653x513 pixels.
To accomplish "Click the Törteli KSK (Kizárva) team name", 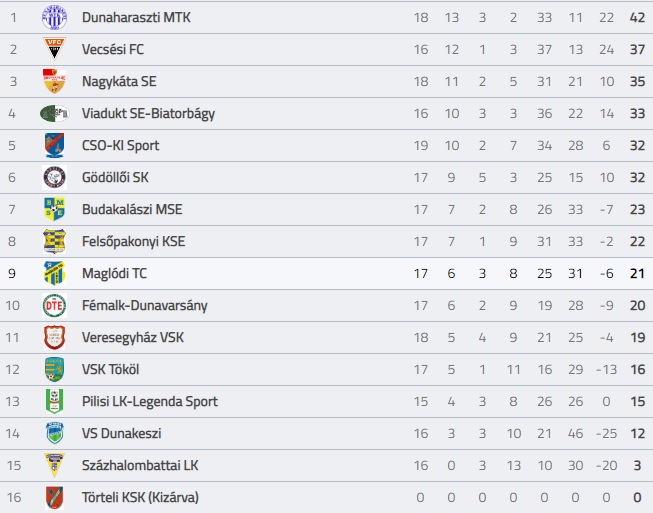I will (x=140, y=498).
